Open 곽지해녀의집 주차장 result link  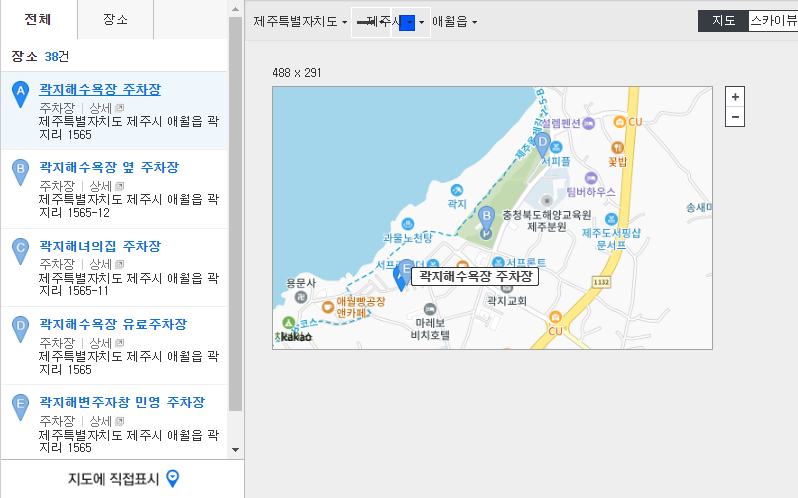pos(100,246)
